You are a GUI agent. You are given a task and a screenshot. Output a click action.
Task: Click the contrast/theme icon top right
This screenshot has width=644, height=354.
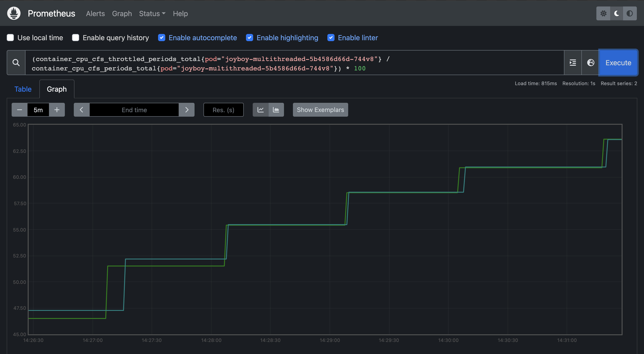[x=630, y=13]
